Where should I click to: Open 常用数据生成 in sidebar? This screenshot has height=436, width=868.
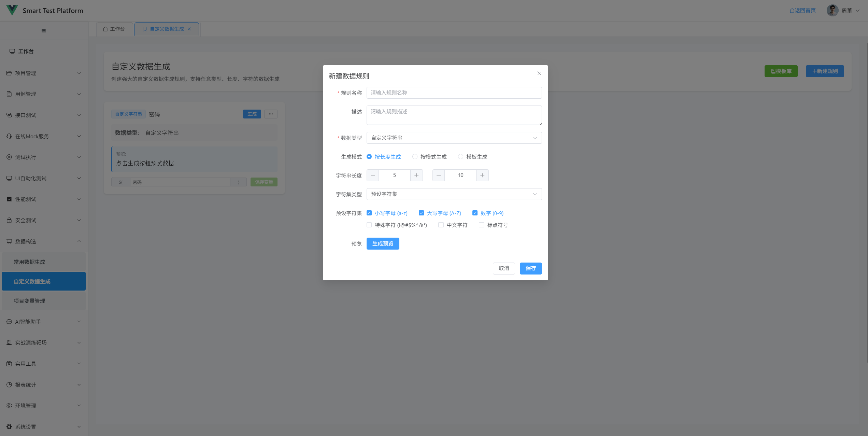(x=29, y=262)
